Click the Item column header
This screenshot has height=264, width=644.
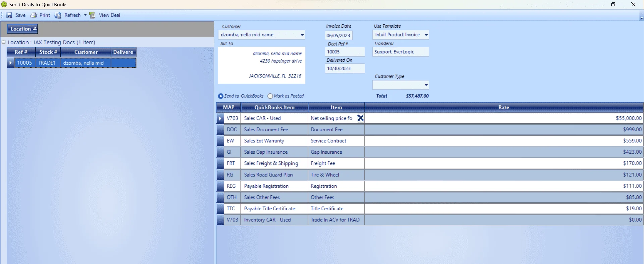click(336, 107)
